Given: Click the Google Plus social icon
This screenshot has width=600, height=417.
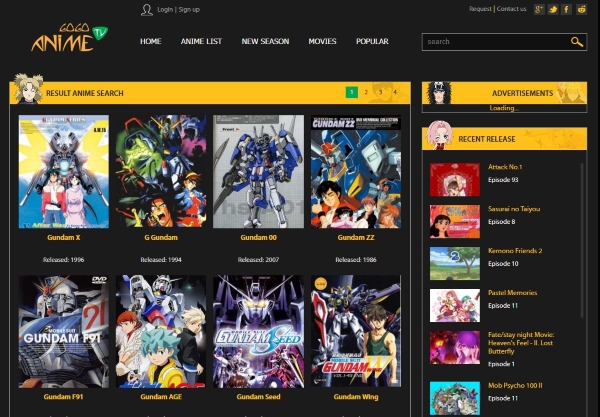Looking at the screenshot, I should pyautogui.click(x=539, y=9).
